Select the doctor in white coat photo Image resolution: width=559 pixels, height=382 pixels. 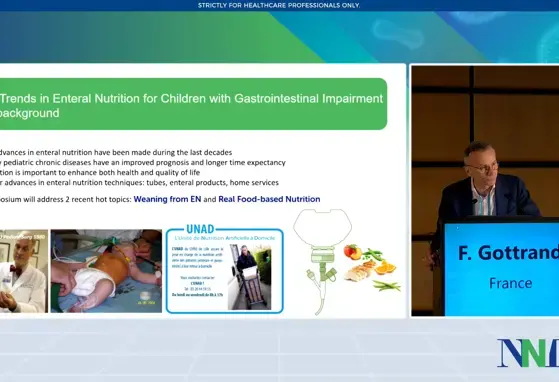pos(24,271)
